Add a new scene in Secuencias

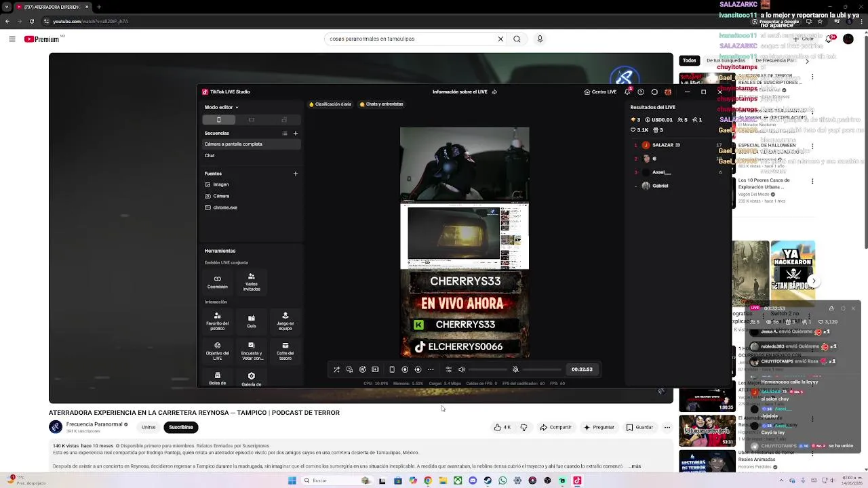[295, 134]
